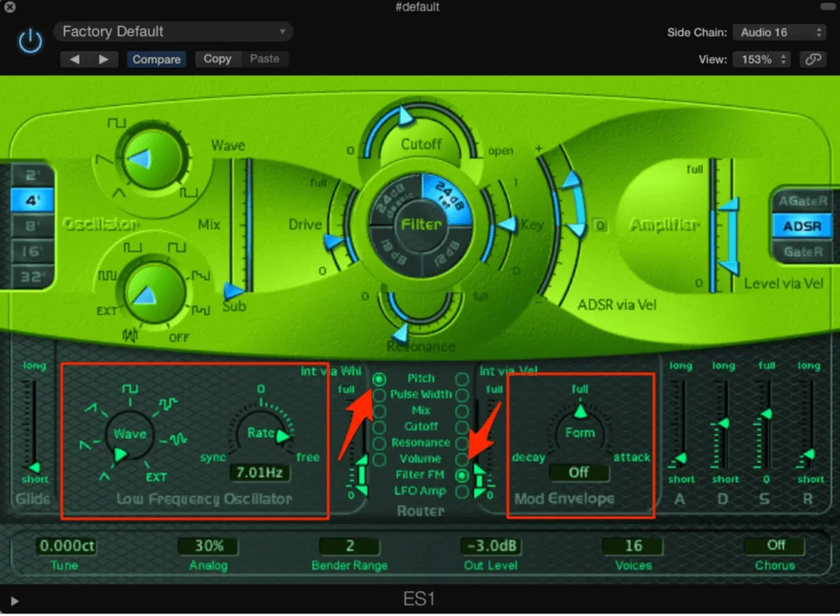Select the 4' octave button
The height and width of the screenshot is (616, 840).
pos(32,201)
